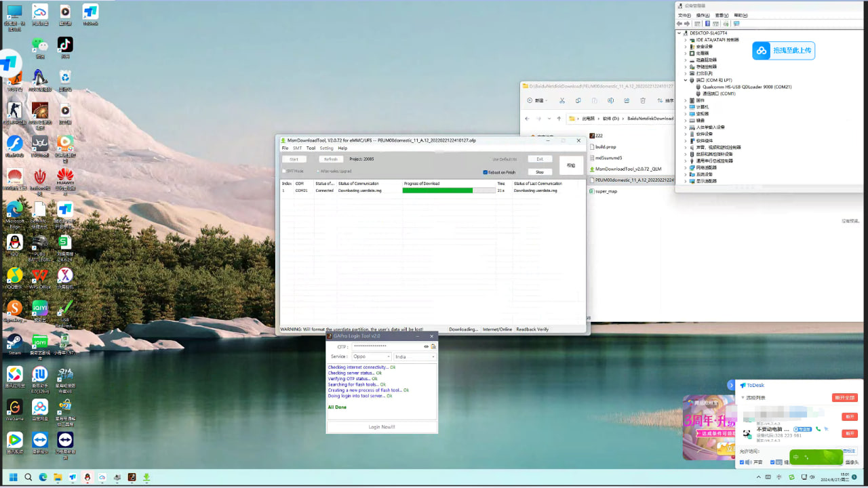This screenshot has width=868, height=488.
Task: Open the New dropdown in File Explorer
Action: [538, 101]
